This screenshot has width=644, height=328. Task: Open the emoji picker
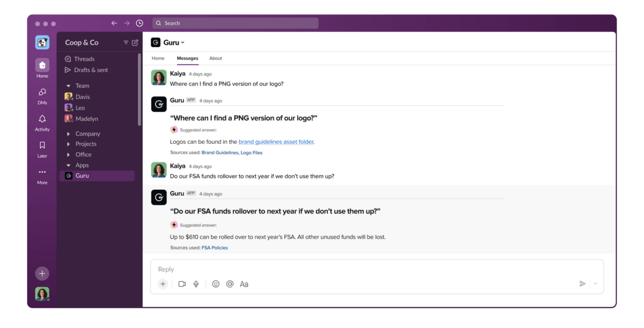pyautogui.click(x=216, y=284)
